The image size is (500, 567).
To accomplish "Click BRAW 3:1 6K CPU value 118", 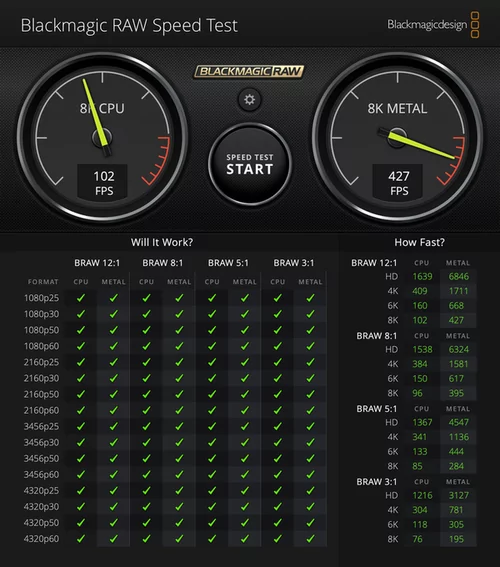I will click(x=420, y=525).
